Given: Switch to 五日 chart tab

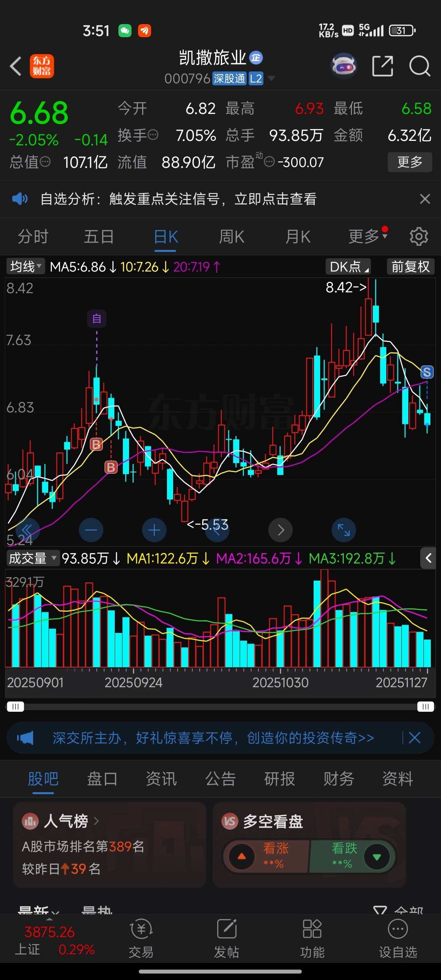Looking at the screenshot, I should coord(99,236).
